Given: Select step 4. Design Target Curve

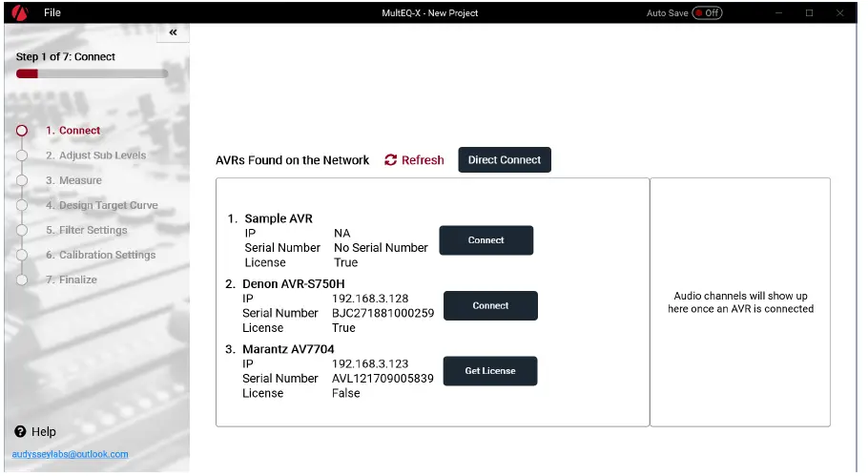Looking at the screenshot, I should click(102, 205).
